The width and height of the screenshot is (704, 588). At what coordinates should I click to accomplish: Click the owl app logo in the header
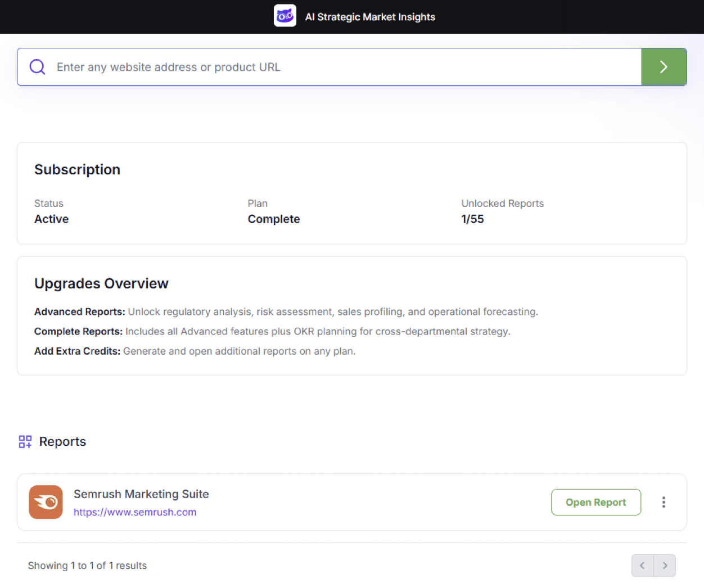pyautogui.click(x=285, y=16)
